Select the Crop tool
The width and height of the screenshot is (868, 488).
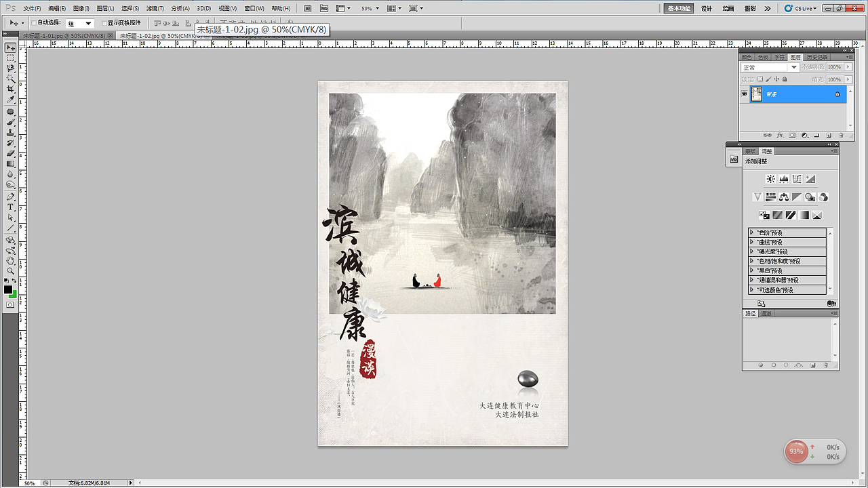[10, 89]
